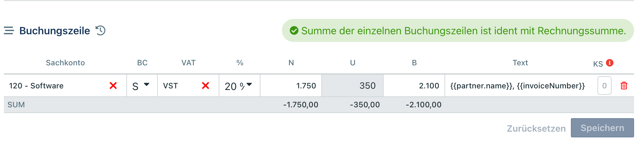Remove the VST VAT code

pyautogui.click(x=206, y=86)
